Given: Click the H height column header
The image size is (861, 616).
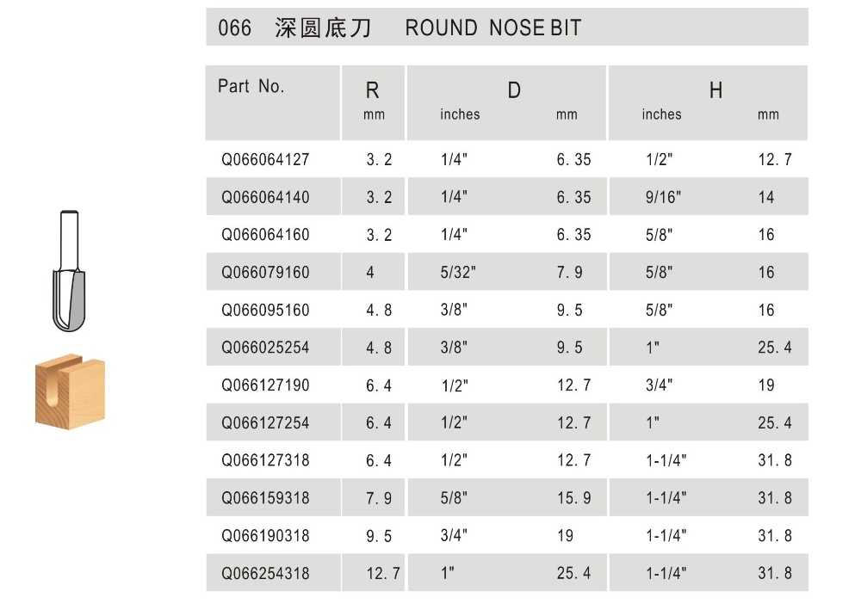Looking at the screenshot, I should 715,90.
